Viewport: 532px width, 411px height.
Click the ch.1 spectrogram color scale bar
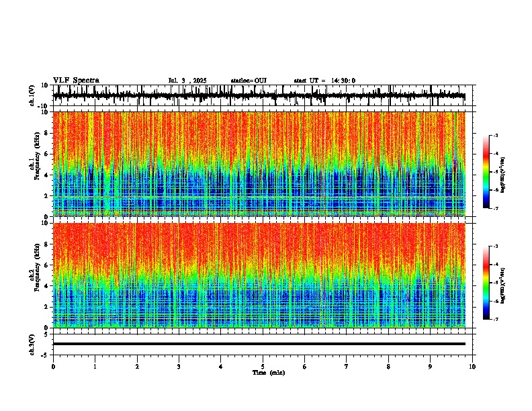[486, 172]
